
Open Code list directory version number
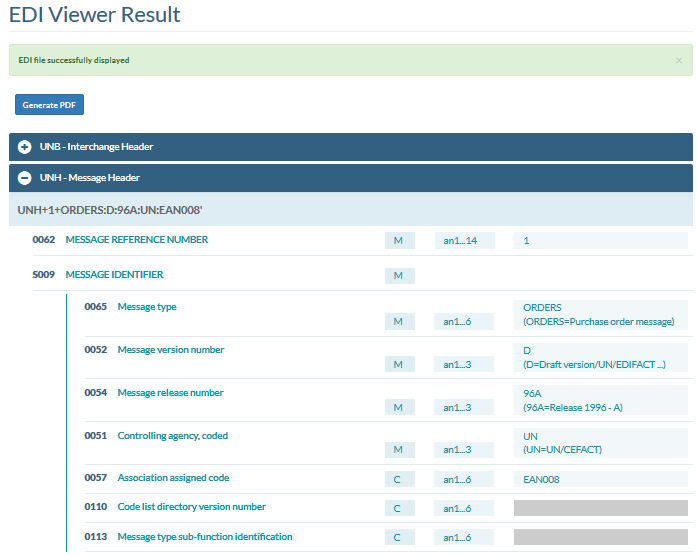(191, 507)
